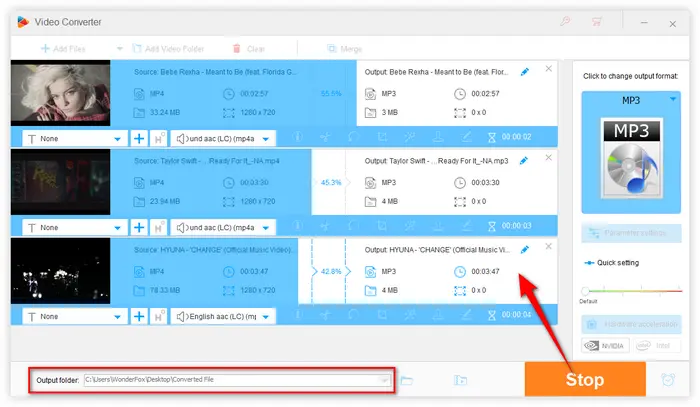Add subtitle plus icon in HYUNA row
Viewport: 700px width, 407px height.
click(x=139, y=316)
